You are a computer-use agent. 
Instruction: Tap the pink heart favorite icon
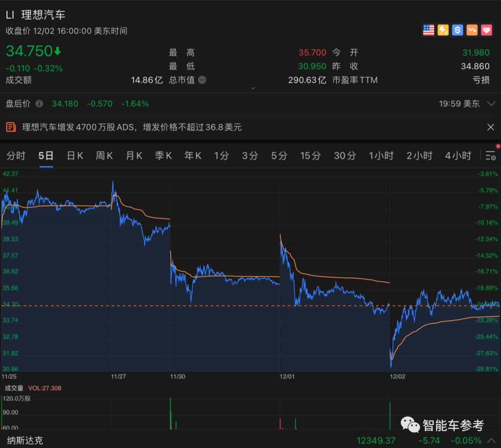coord(487,30)
